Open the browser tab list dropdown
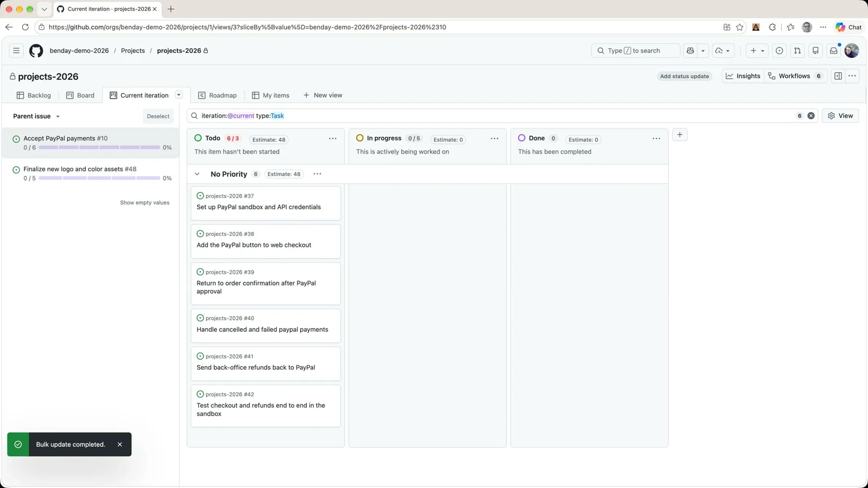 [x=44, y=9]
